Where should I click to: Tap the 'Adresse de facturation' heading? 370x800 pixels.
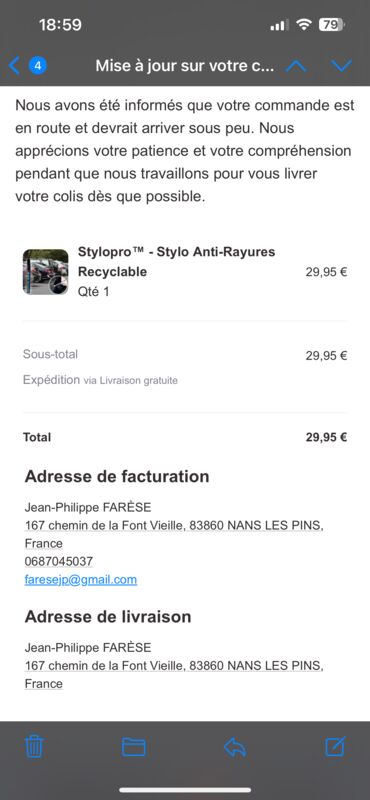pos(117,477)
